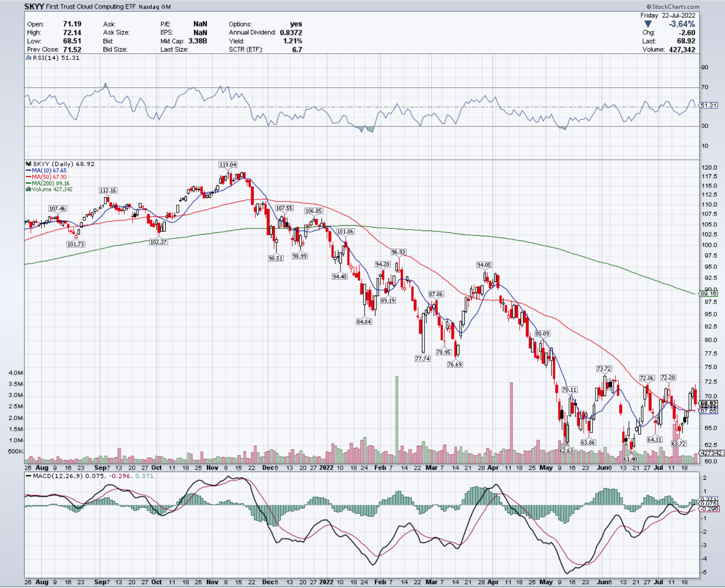Screen dimensions: 725x588
Task: Click the 98.51 December low label
Action: (x=276, y=258)
